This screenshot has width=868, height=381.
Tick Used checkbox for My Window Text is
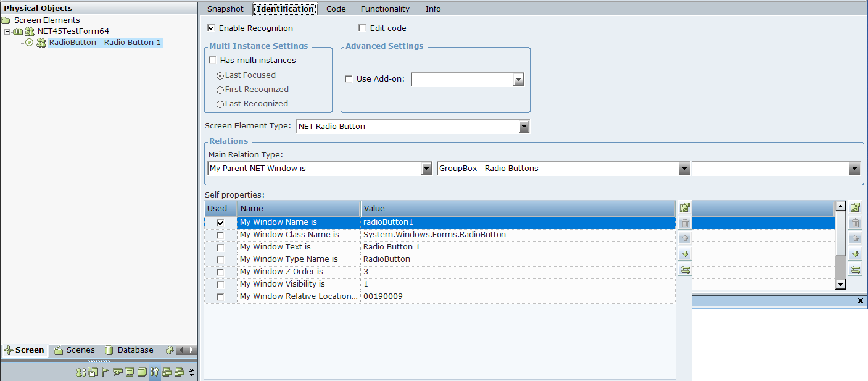220,248
